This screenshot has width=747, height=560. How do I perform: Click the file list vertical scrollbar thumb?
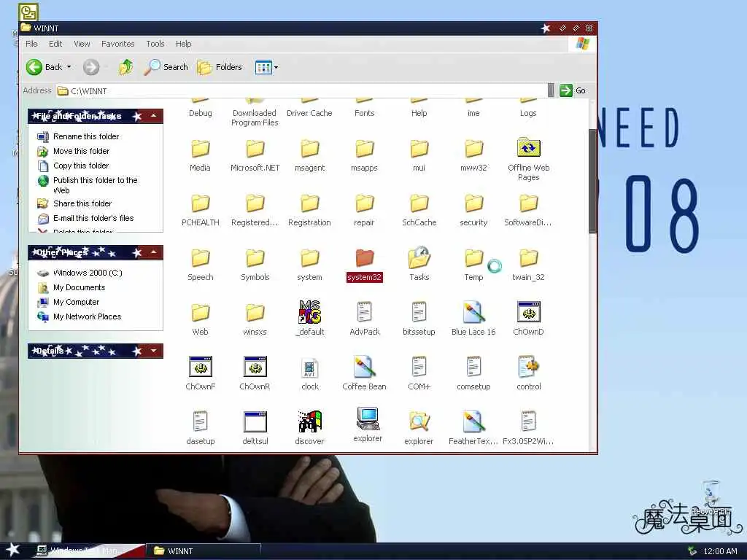pos(592,181)
